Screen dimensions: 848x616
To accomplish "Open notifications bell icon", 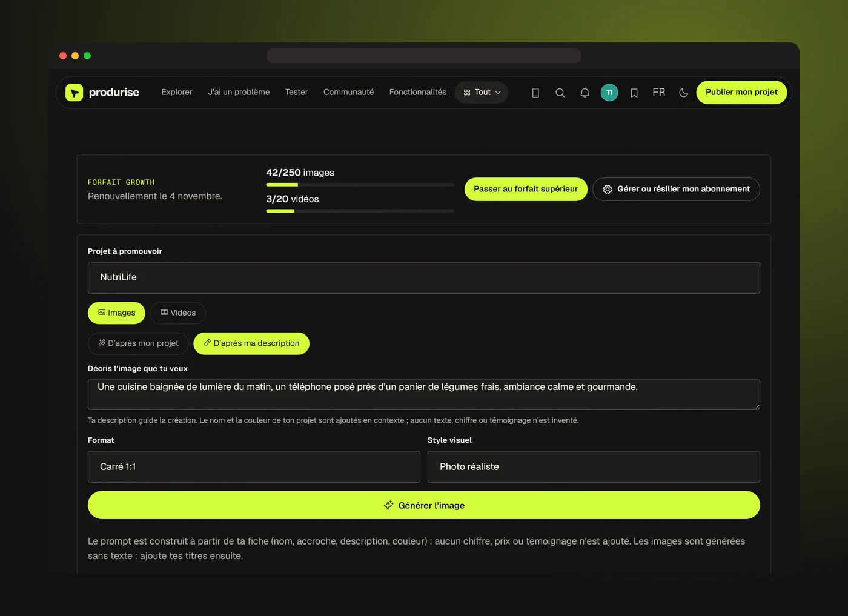I will [x=585, y=93].
